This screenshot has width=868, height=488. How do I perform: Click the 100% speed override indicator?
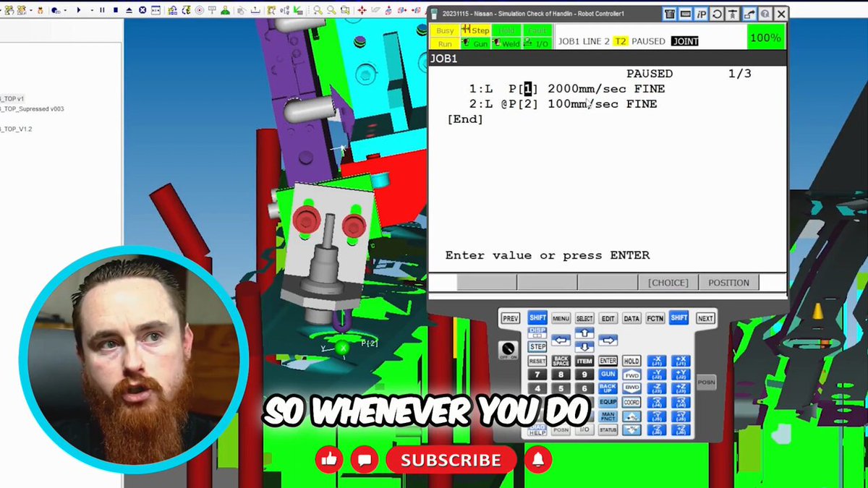[765, 37]
